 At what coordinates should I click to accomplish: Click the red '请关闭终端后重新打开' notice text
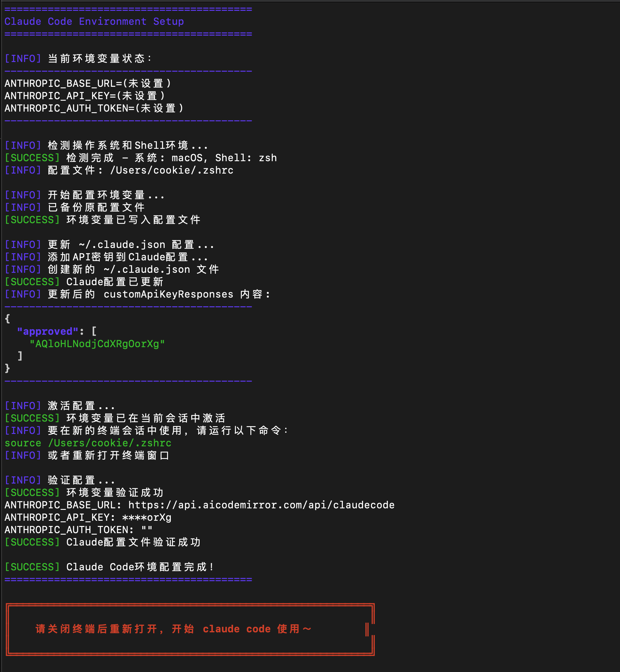pos(174,629)
